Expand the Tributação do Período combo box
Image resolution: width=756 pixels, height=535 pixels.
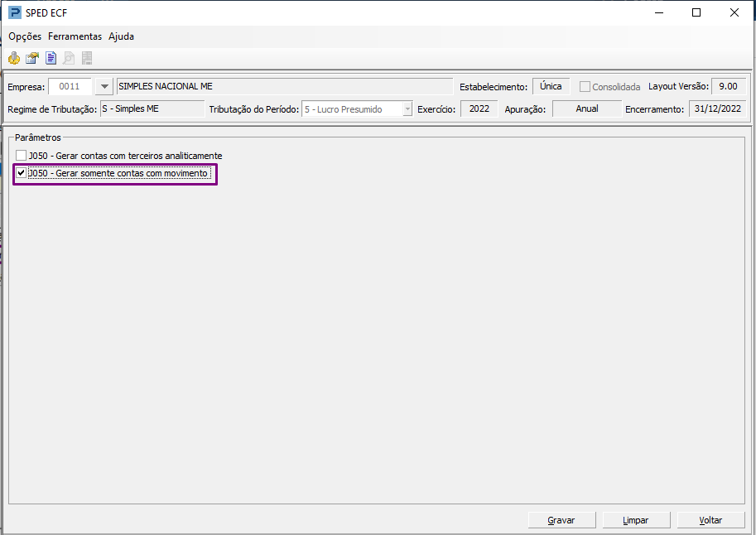[x=408, y=109]
